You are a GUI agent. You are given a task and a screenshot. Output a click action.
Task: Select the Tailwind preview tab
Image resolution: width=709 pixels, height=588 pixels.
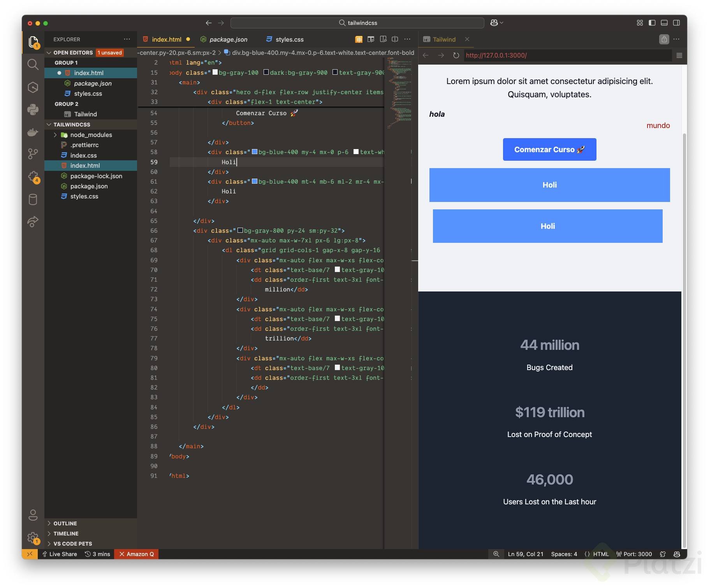pos(444,39)
